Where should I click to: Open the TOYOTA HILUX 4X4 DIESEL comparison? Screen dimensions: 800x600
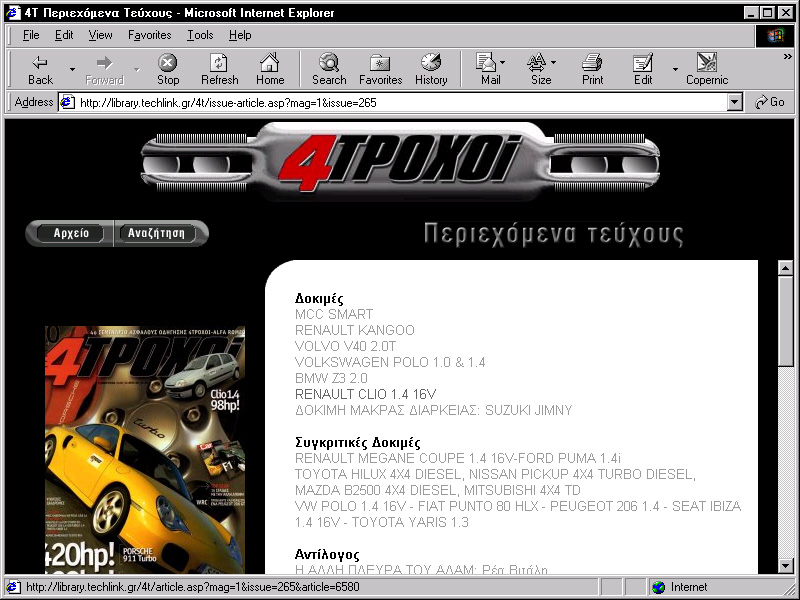click(x=495, y=482)
